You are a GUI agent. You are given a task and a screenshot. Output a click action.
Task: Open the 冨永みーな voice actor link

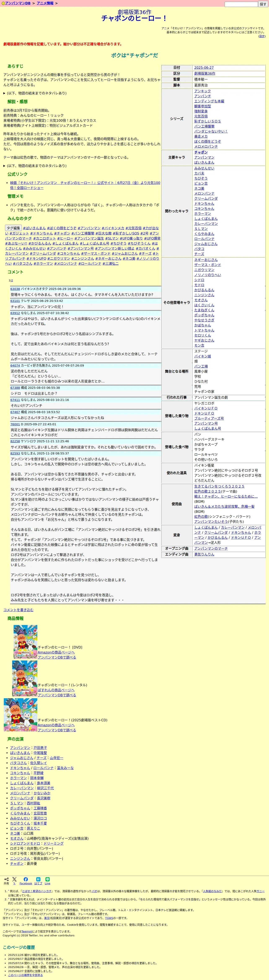click(65, 768)
